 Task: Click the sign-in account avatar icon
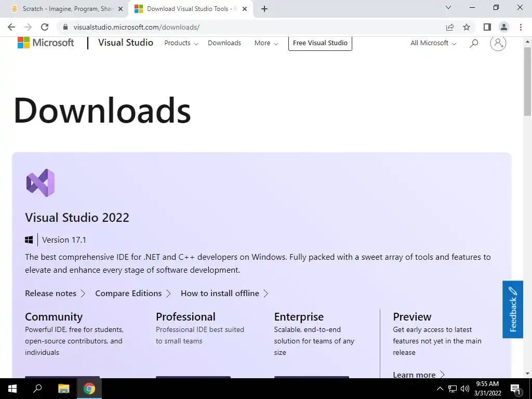tap(498, 43)
